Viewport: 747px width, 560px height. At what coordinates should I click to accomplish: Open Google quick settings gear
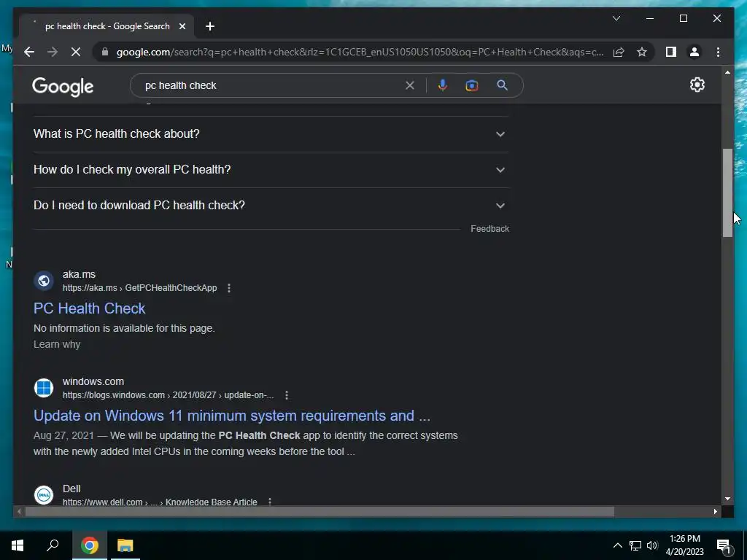[x=697, y=85]
